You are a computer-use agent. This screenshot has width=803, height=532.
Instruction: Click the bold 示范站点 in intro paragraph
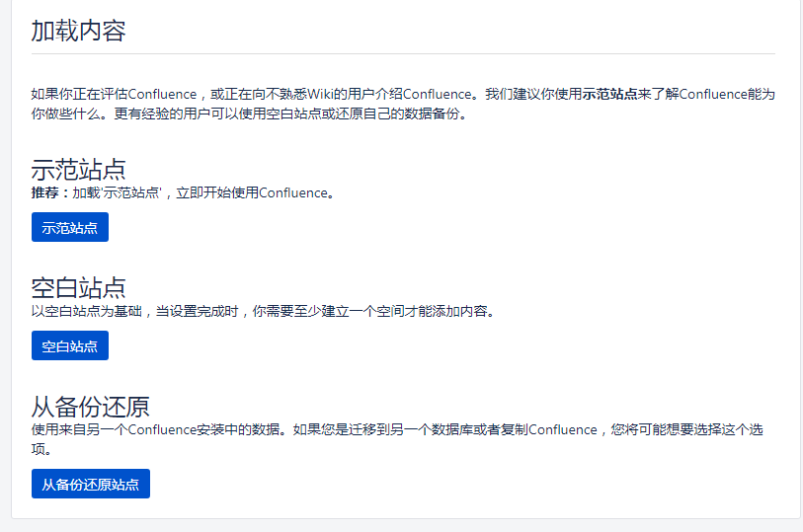[610, 94]
